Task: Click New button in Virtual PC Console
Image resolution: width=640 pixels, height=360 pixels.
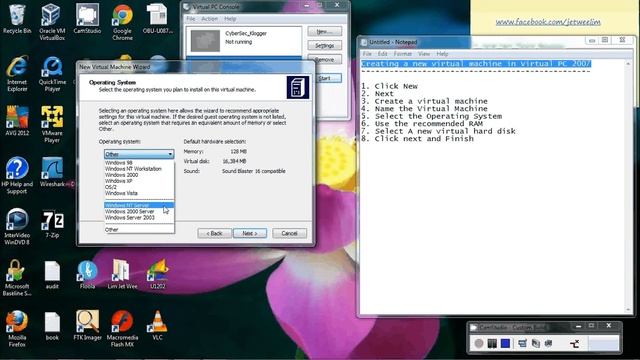Action: pos(324,31)
